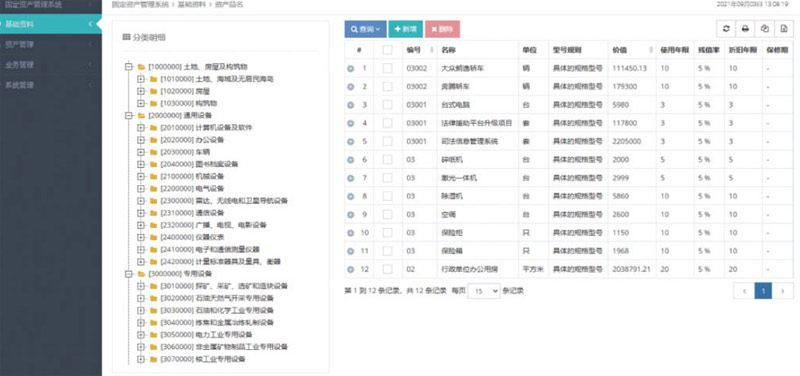Click the export file icon at top right

click(x=784, y=29)
